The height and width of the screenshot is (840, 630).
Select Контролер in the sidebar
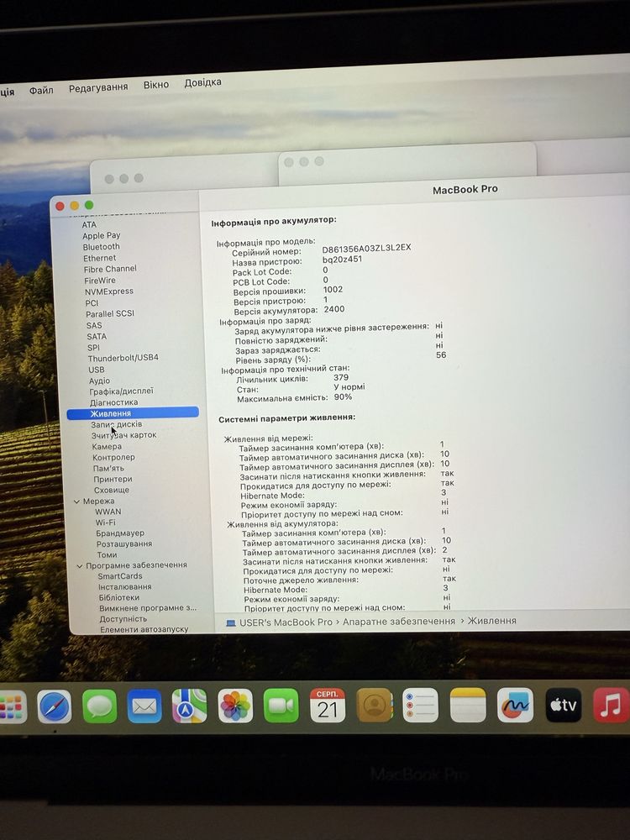click(x=113, y=458)
